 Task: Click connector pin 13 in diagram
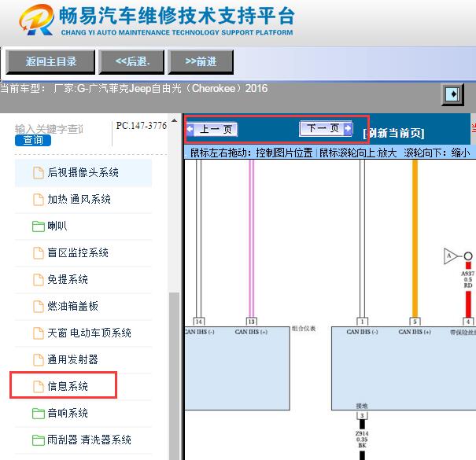point(251,322)
